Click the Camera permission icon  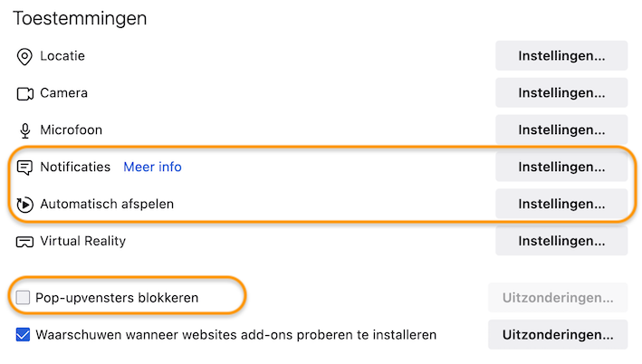[x=25, y=94]
